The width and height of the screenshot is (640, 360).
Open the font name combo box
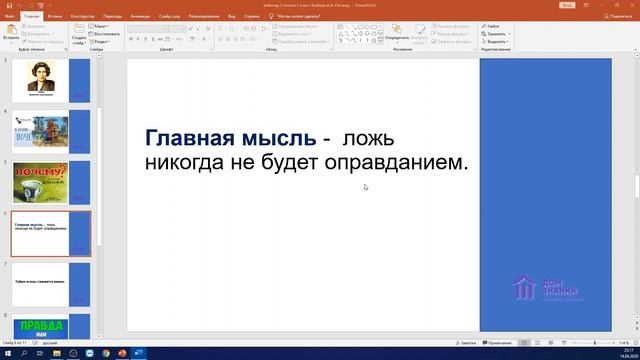pyautogui.click(x=148, y=29)
